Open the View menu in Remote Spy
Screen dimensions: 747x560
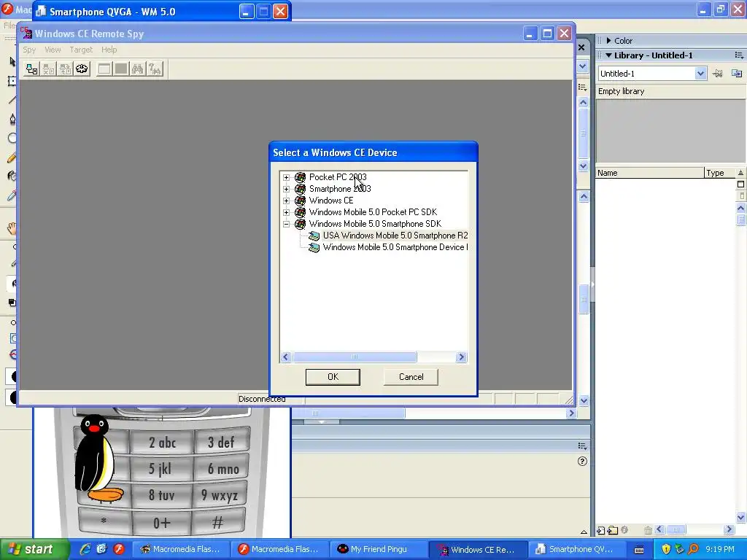coord(53,50)
